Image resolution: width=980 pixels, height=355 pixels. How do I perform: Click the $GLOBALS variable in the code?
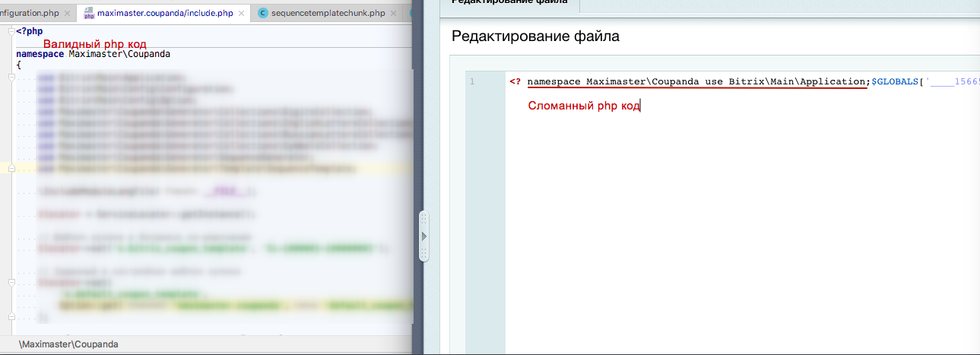coord(894,82)
